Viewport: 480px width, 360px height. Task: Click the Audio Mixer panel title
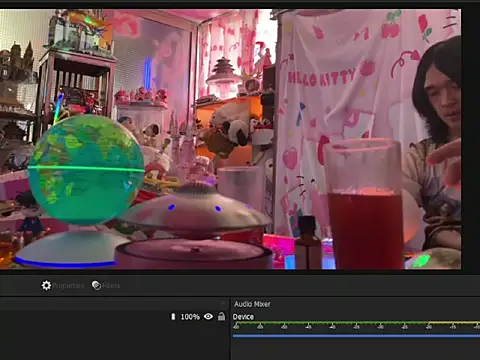click(x=252, y=304)
